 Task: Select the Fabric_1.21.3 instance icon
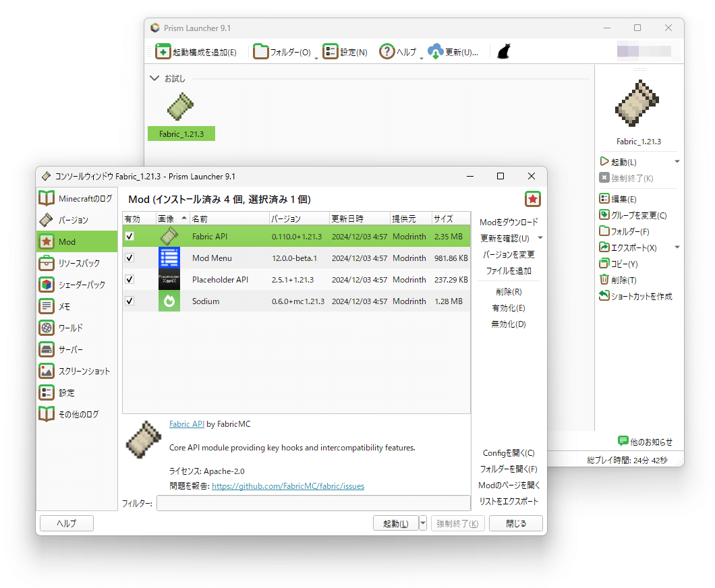pos(181,107)
